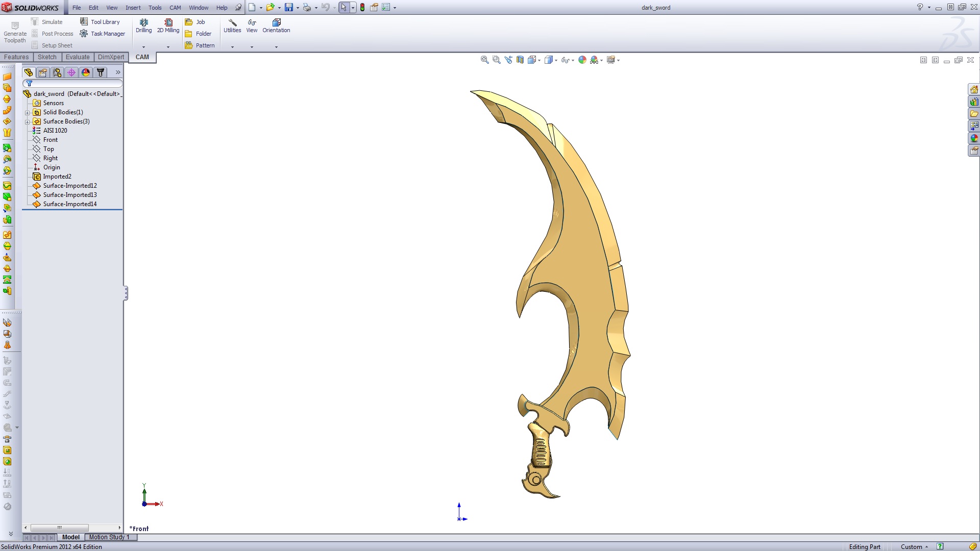Screen dimensions: 980x551
Task: Select the Origin item in the tree
Action: [x=47, y=167]
